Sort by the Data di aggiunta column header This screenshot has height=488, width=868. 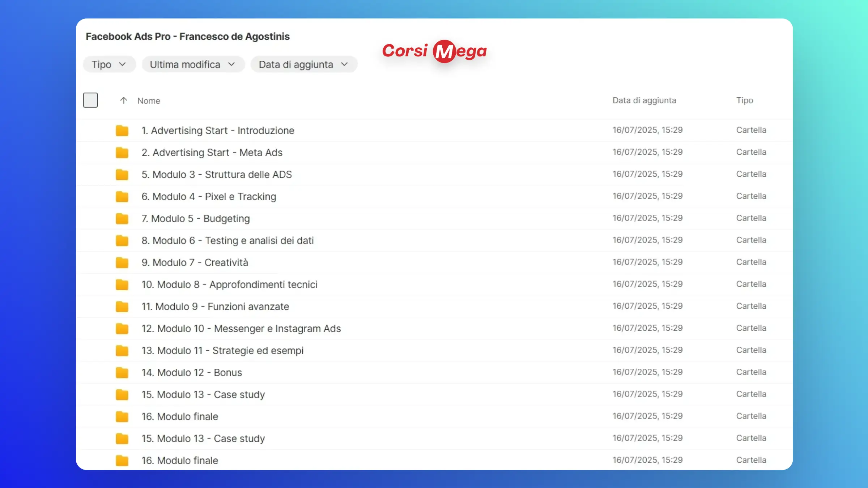tap(644, 100)
